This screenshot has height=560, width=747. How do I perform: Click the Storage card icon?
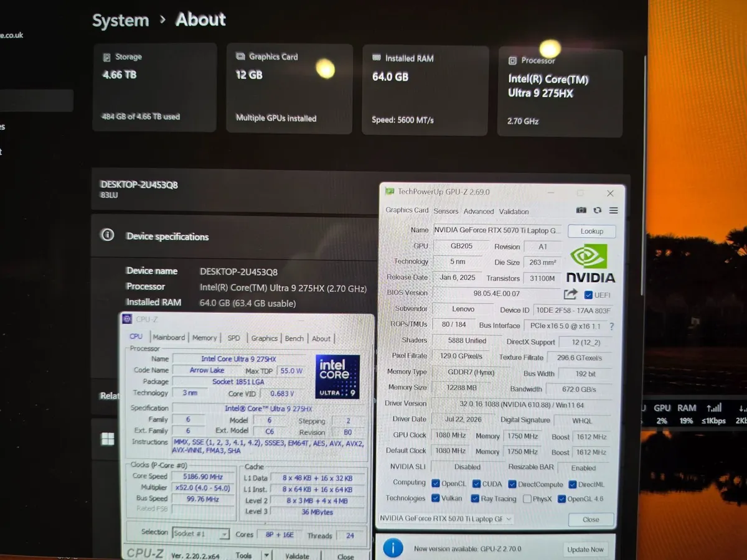tap(107, 57)
